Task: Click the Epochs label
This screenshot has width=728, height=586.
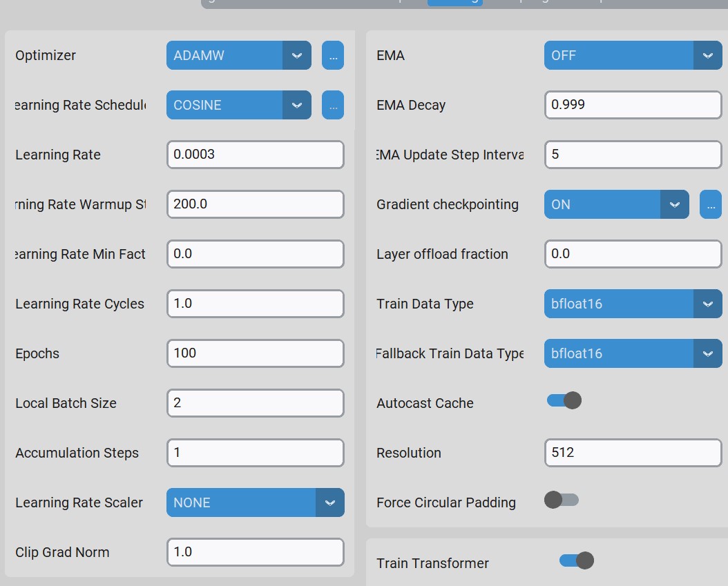Action: point(37,353)
